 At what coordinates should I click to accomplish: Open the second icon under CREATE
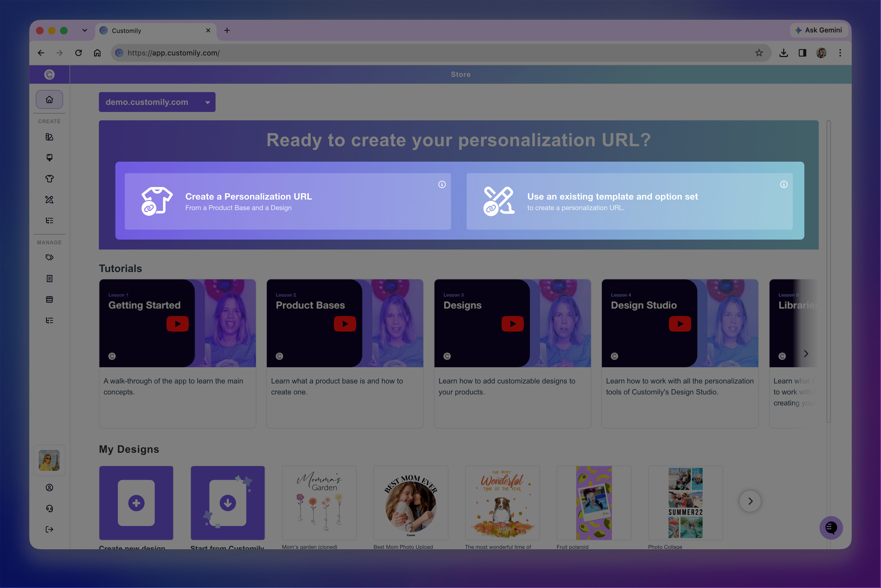[x=49, y=157]
